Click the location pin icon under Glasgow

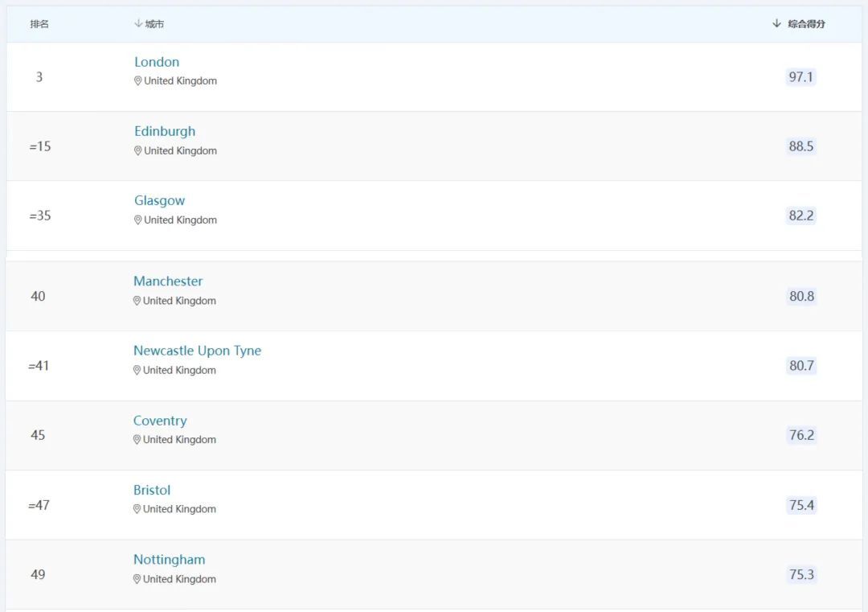tap(137, 220)
